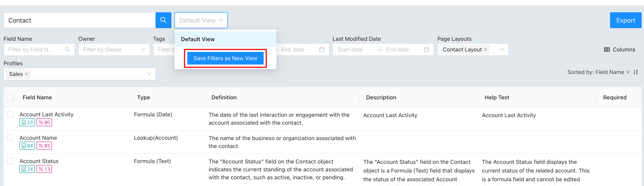644x186 pixels.
Task: Open the Account Name field
Action: coord(38,138)
